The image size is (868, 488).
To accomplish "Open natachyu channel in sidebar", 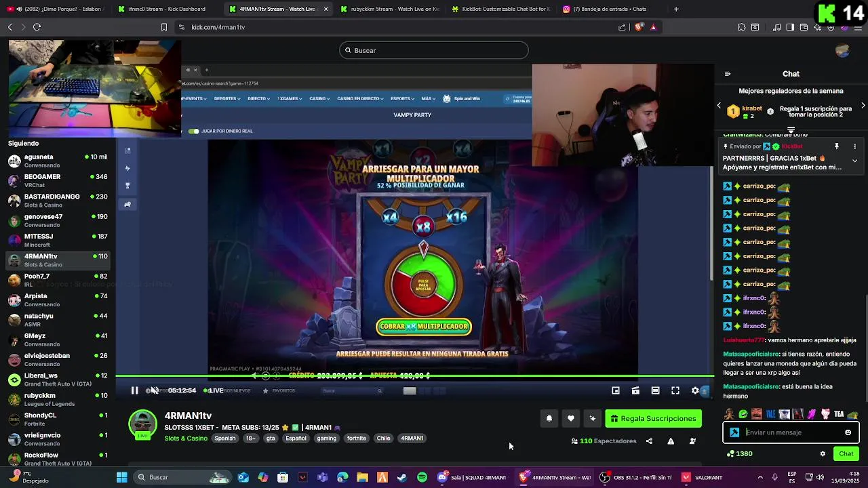I will (x=58, y=320).
